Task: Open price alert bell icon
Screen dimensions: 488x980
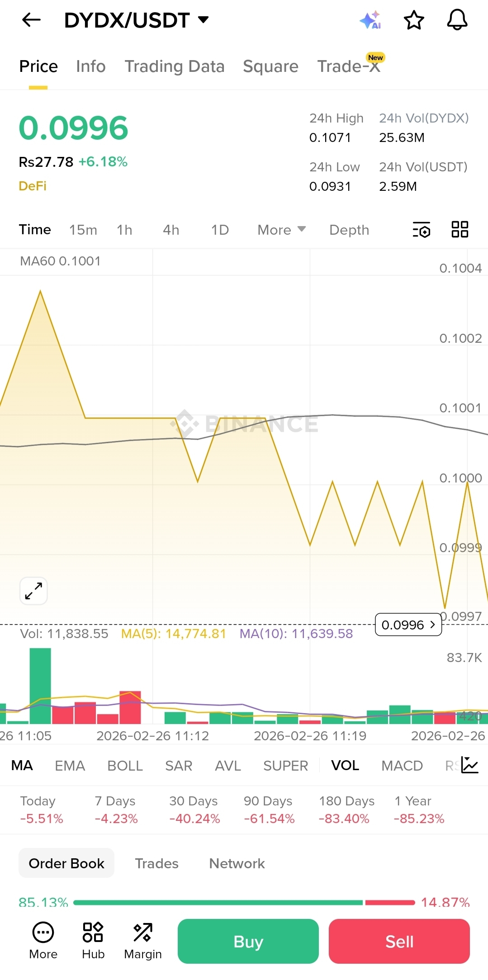Action: [x=457, y=20]
